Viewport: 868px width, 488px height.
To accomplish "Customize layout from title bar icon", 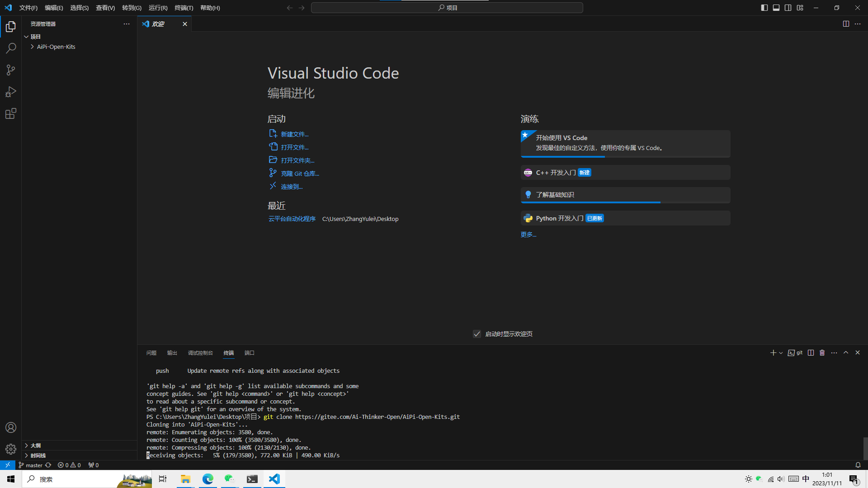I will [x=800, y=8].
